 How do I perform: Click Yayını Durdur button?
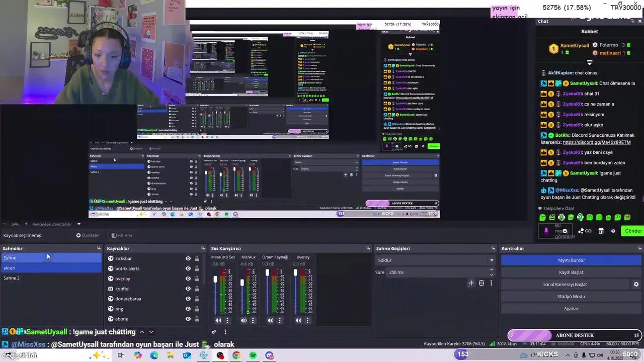571,260
